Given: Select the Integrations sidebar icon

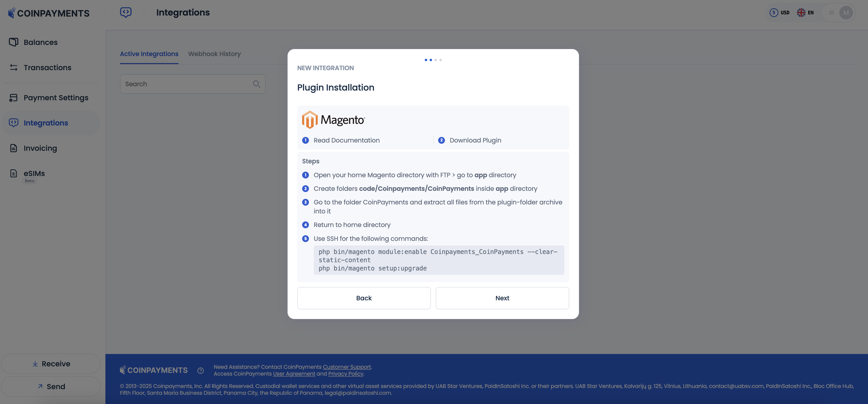Looking at the screenshot, I should click(x=13, y=122).
